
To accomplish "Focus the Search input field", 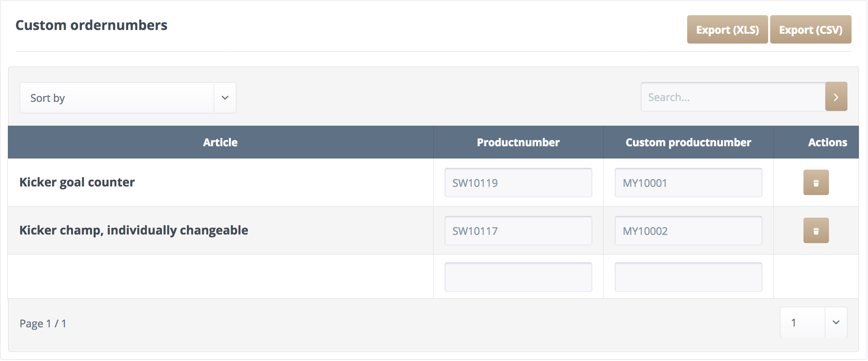I will [x=733, y=97].
